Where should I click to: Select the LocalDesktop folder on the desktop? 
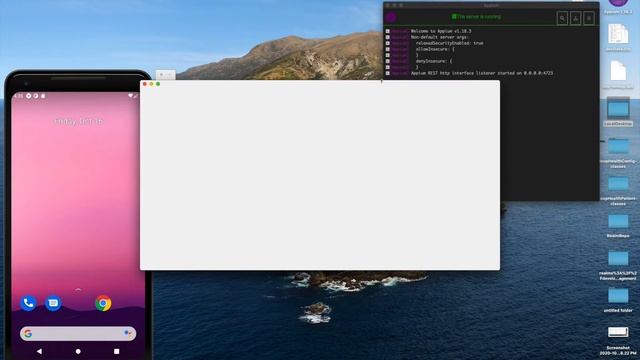coord(618,111)
